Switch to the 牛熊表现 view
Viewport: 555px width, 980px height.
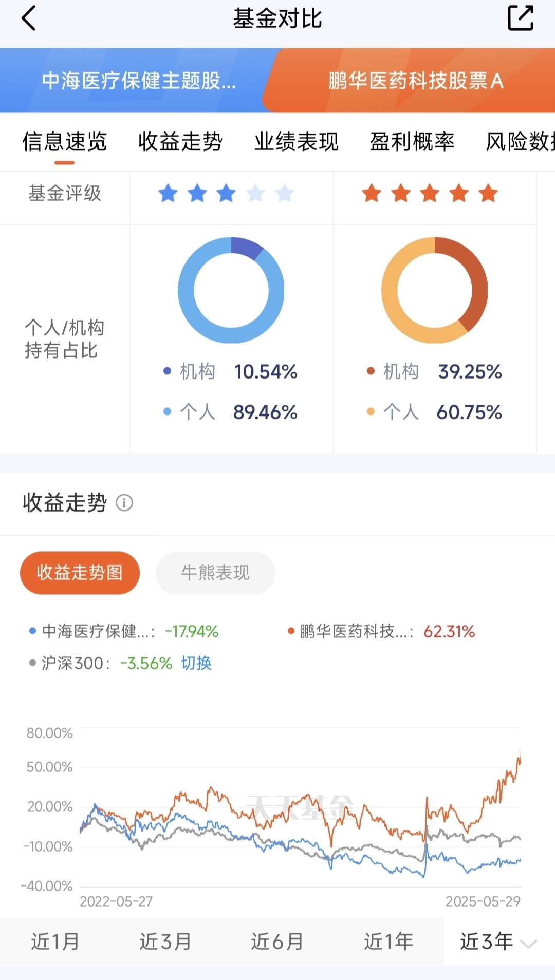[215, 573]
